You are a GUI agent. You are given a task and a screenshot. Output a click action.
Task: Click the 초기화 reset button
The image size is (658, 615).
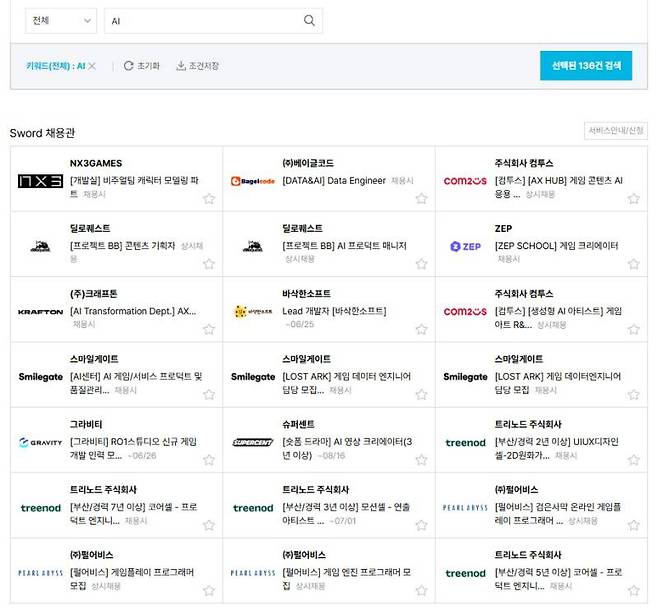(x=142, y=66)
